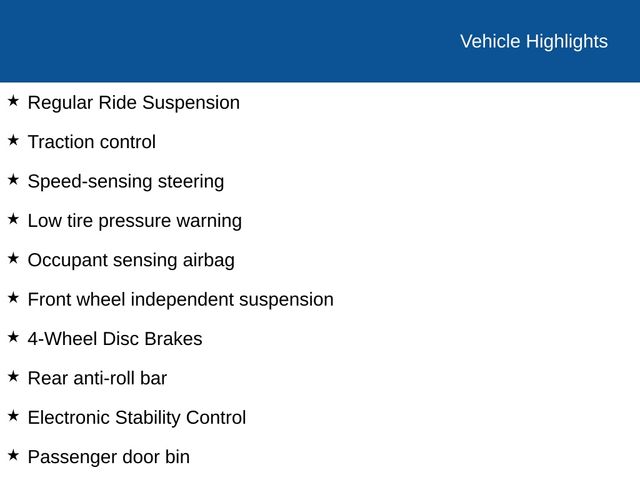Click star beside Front wheel independent suspension
This screenshot has height=480, width=640.
[x=13, y=298]
